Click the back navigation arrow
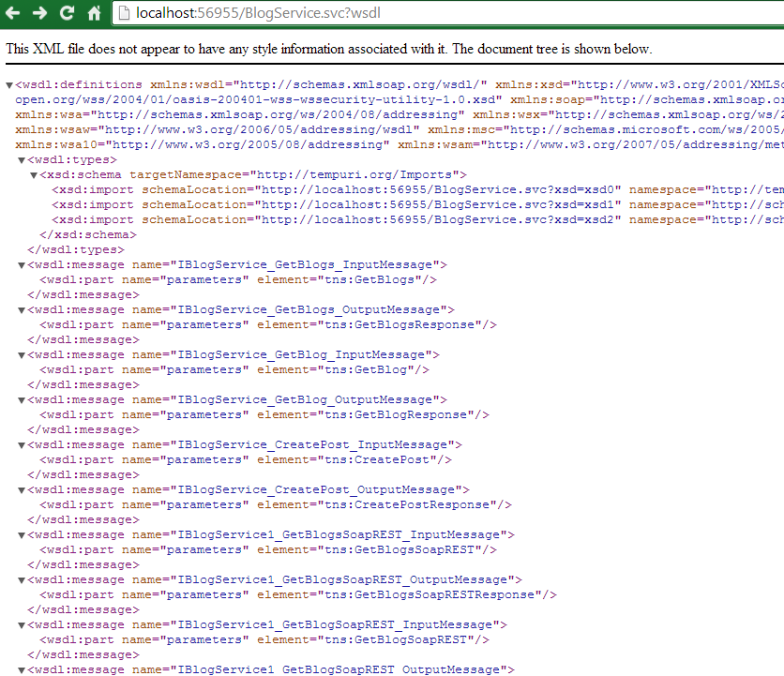 click(x=14, y=14)
